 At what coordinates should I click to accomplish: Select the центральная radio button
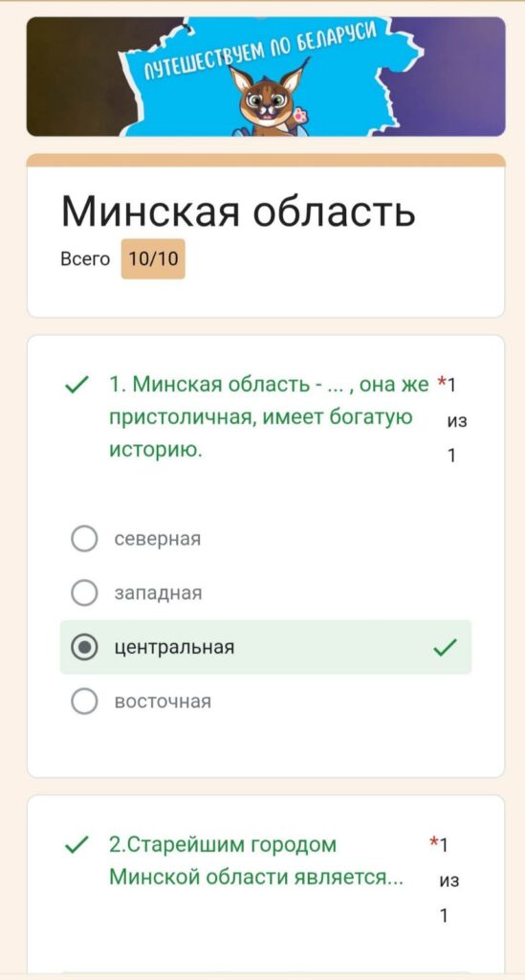tap(84, 648)
